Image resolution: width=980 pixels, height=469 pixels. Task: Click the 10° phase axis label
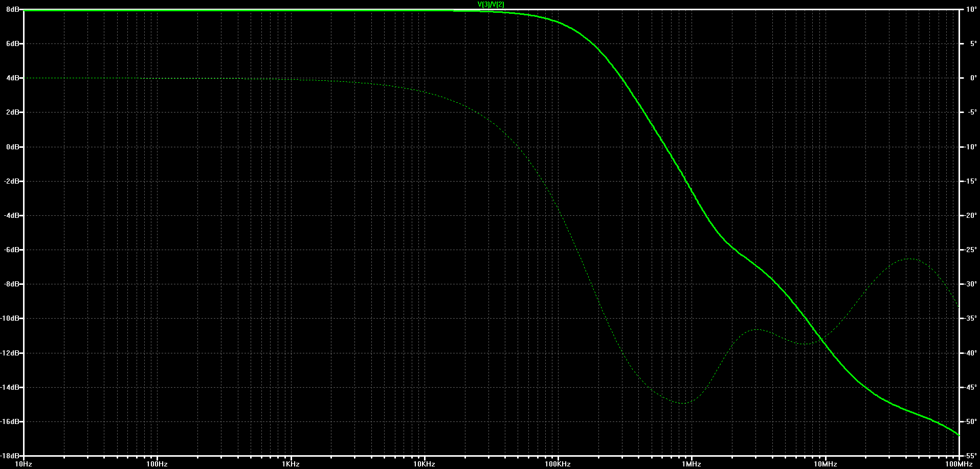click(x=971, y=10)
